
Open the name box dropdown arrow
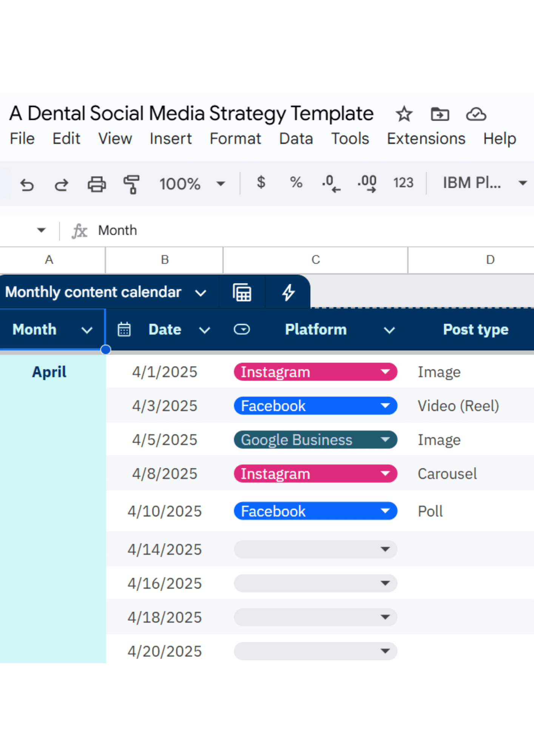point(41,230)
